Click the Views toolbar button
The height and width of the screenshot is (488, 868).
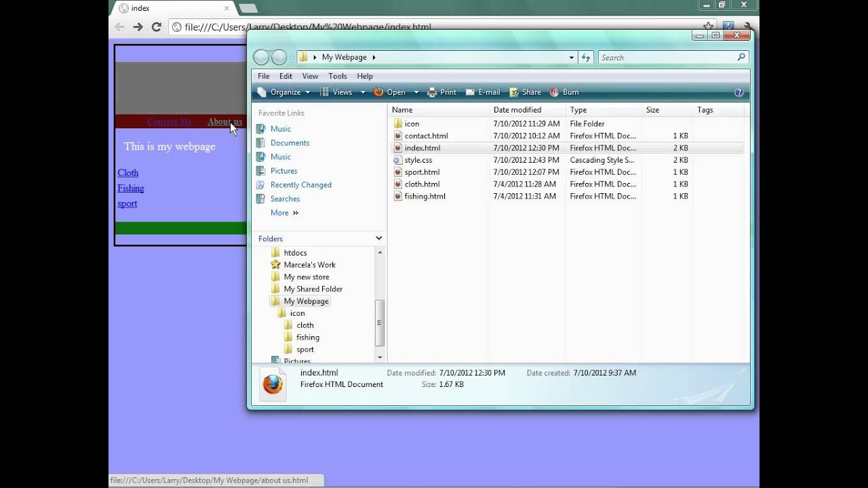[336, 92]
